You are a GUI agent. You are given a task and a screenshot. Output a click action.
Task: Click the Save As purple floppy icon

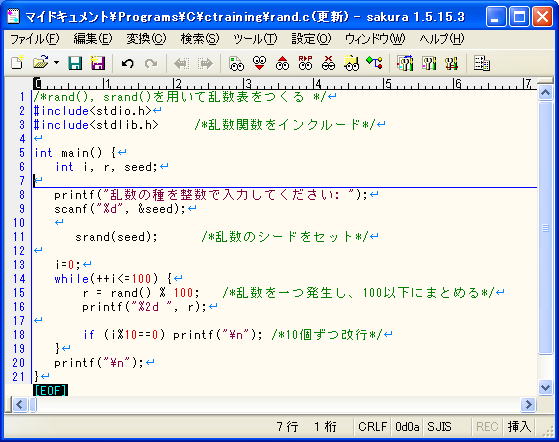coord(98,63)
